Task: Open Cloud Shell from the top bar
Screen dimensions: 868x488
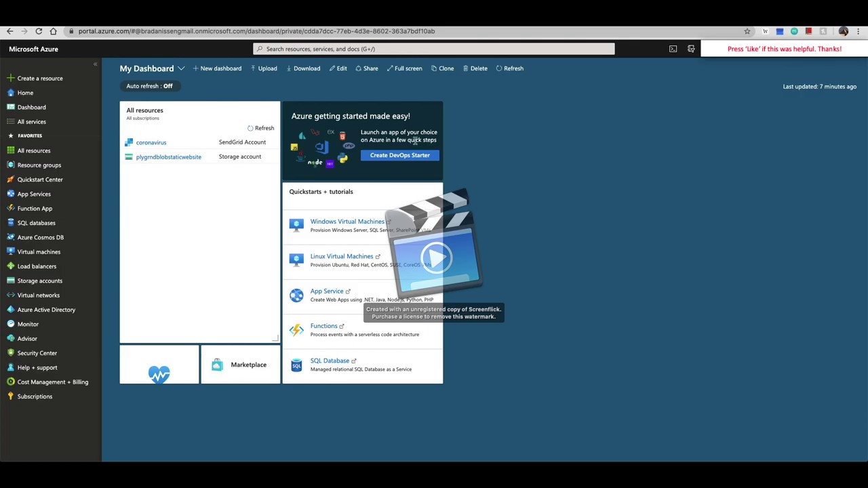Action: [x=673, y=49]
